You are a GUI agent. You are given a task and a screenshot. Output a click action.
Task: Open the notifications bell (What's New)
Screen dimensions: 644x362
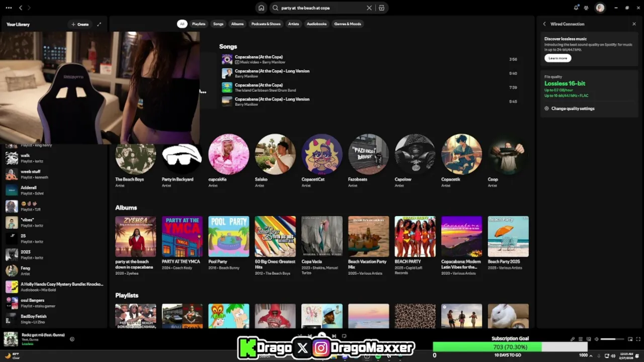pyautogui.click(x=576, y=8)
